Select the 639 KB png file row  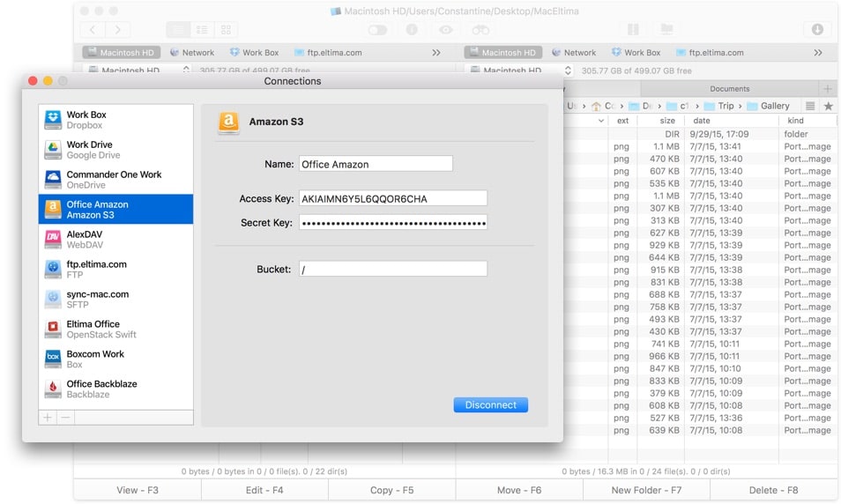point(700,430)
